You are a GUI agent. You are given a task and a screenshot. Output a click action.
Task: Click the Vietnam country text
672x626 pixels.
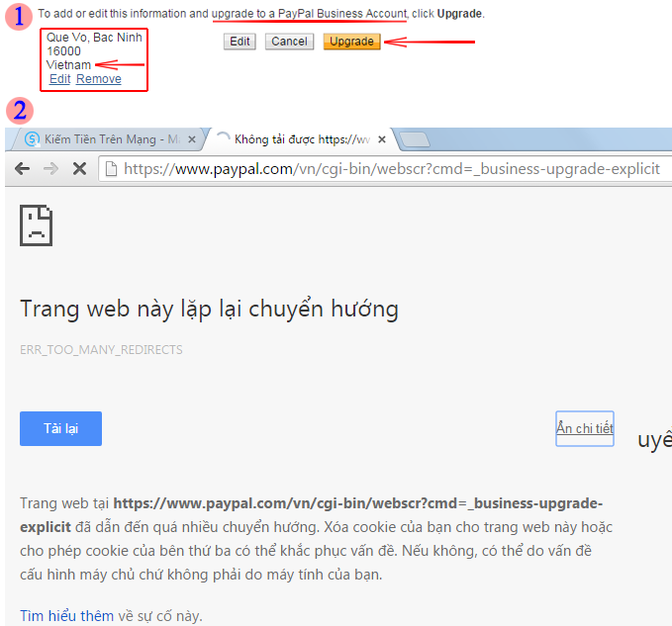pyautogui.click(x=68, y=65)
